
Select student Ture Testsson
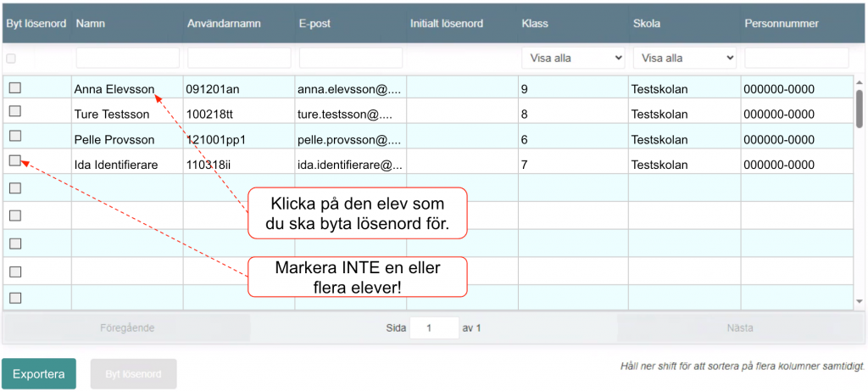pyautogui.click(x=112, y=115)
